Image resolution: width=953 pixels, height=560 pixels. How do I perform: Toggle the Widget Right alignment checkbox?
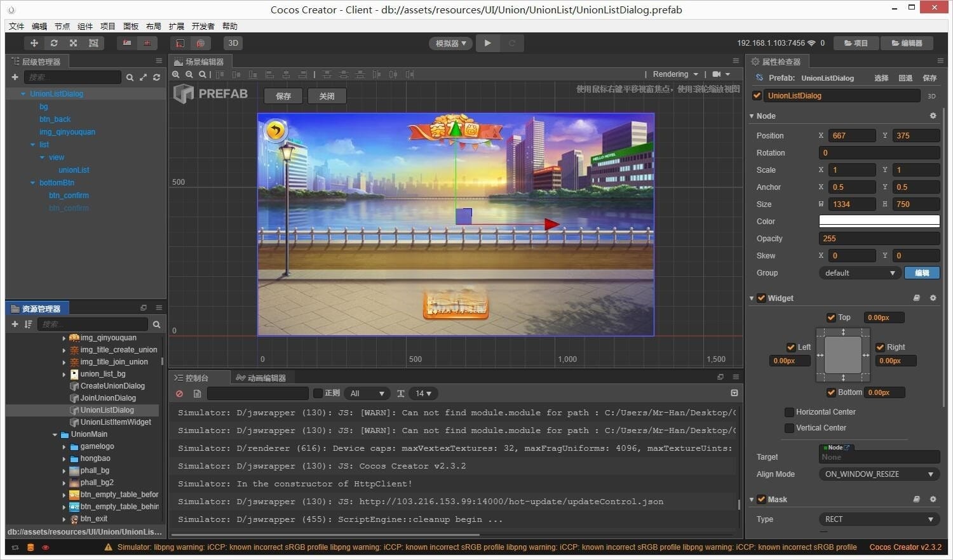click(881, 347)
